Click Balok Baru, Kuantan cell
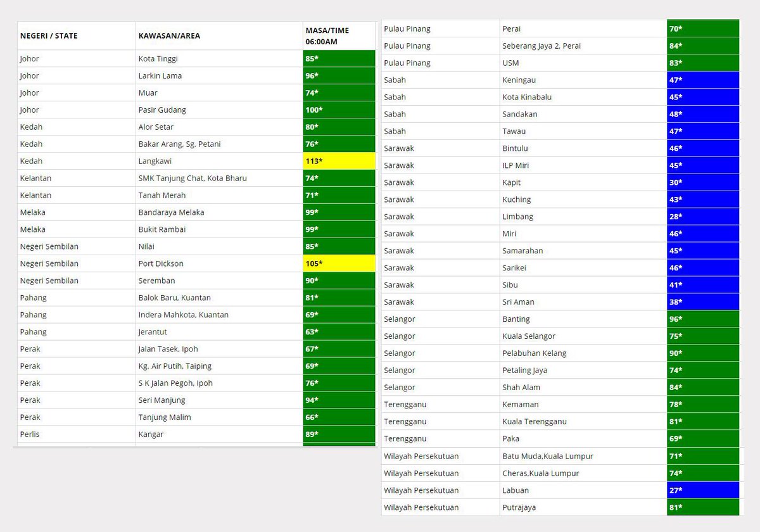 tap(219, 298)
